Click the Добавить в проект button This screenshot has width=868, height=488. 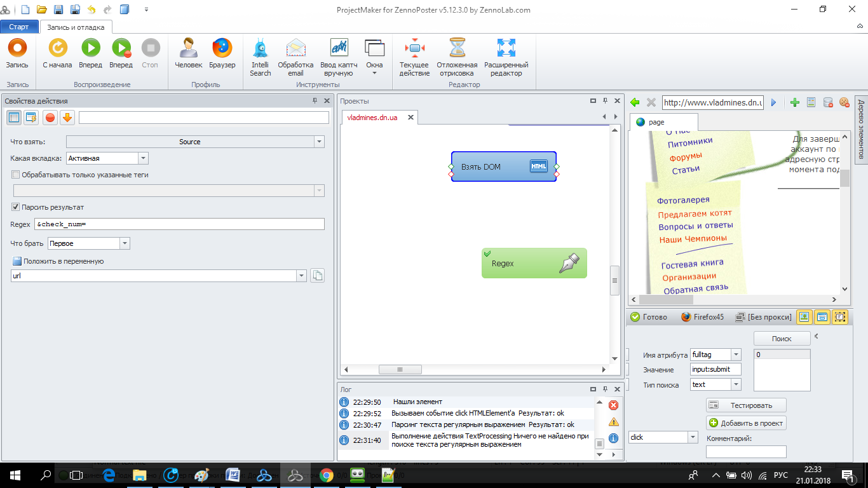746,423
